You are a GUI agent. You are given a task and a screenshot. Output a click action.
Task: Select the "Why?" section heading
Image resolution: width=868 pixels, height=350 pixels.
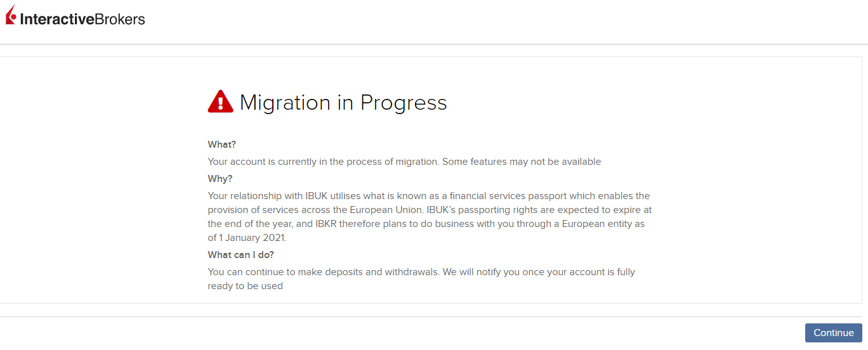220,179
